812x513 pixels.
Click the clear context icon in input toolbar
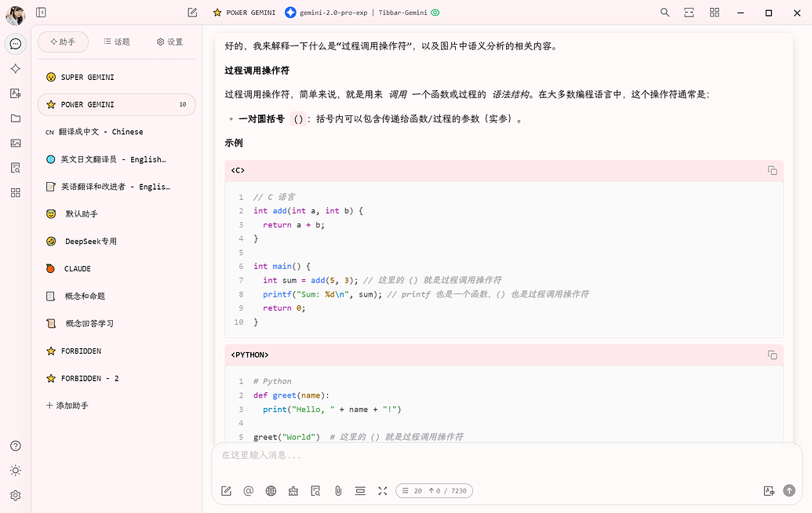tap(360, 491)
